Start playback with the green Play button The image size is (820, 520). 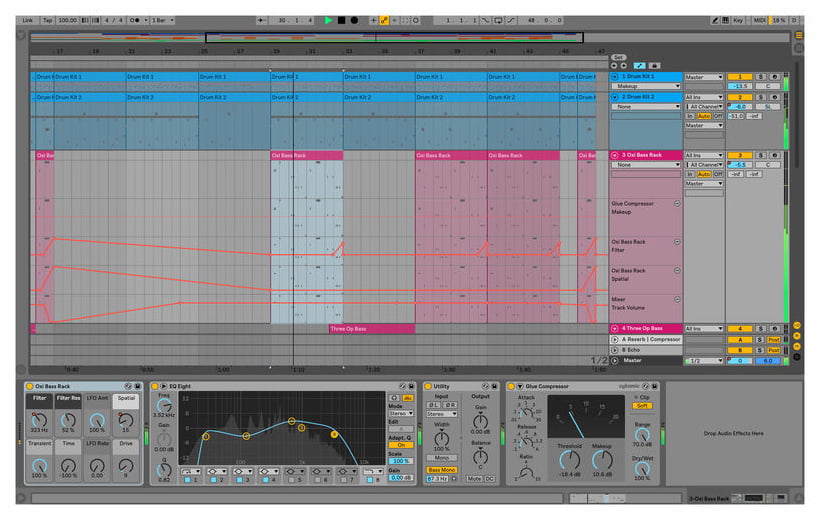coord(328,20)
